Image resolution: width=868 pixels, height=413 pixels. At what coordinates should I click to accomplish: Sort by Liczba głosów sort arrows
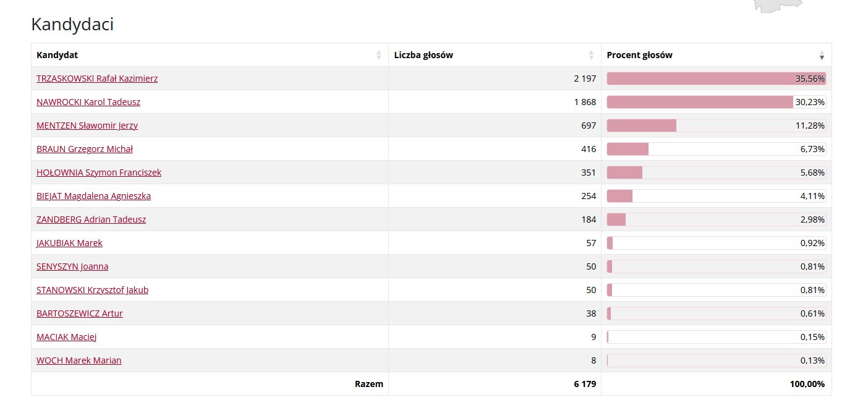tap(591, 55)
